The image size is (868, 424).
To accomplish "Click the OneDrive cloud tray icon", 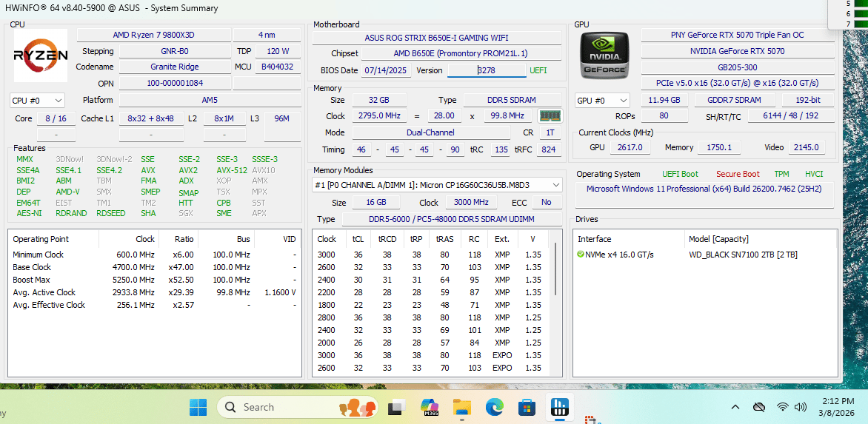I will [759, 408].
